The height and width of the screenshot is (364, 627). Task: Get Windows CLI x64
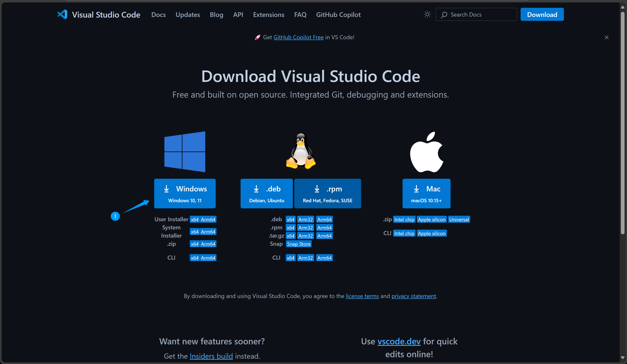[195, 258]
